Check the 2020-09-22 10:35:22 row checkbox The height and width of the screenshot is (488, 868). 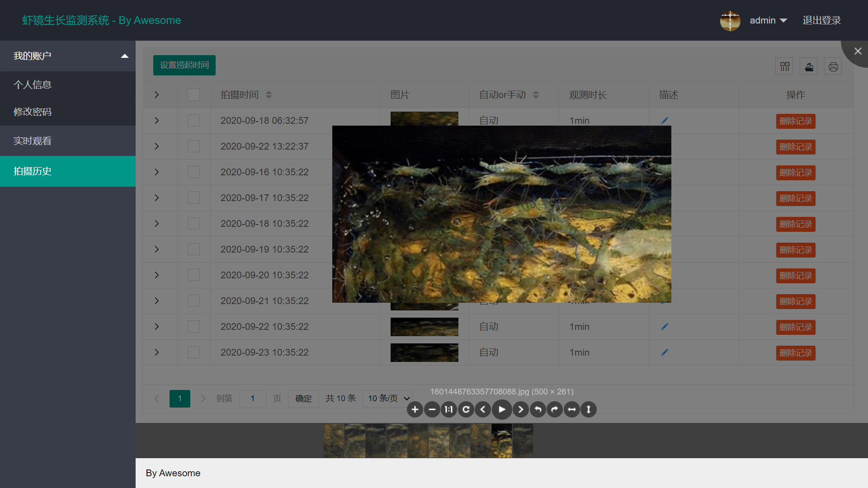193,327
